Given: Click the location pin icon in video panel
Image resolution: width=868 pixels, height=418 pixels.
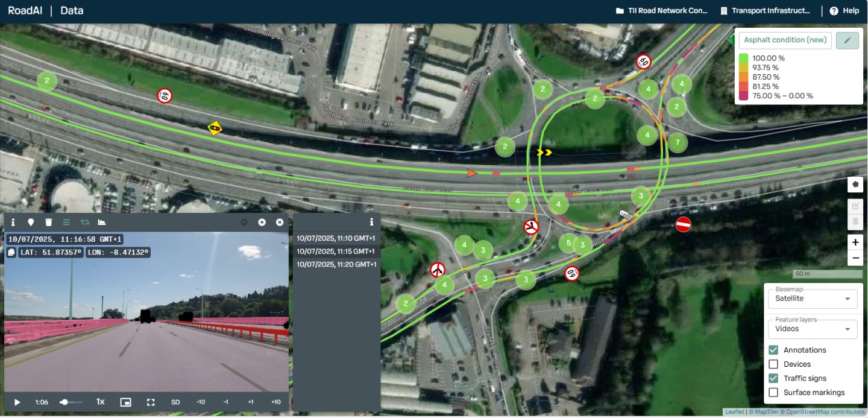Looking at the screenshot, I should (31, 223).
